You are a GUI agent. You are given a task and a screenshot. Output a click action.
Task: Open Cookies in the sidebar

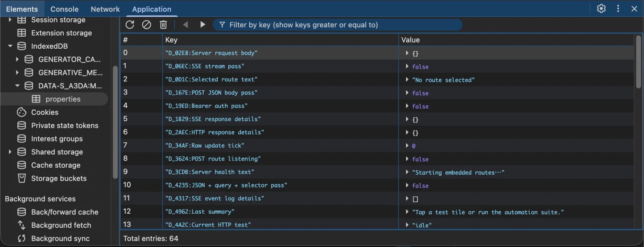45,112
